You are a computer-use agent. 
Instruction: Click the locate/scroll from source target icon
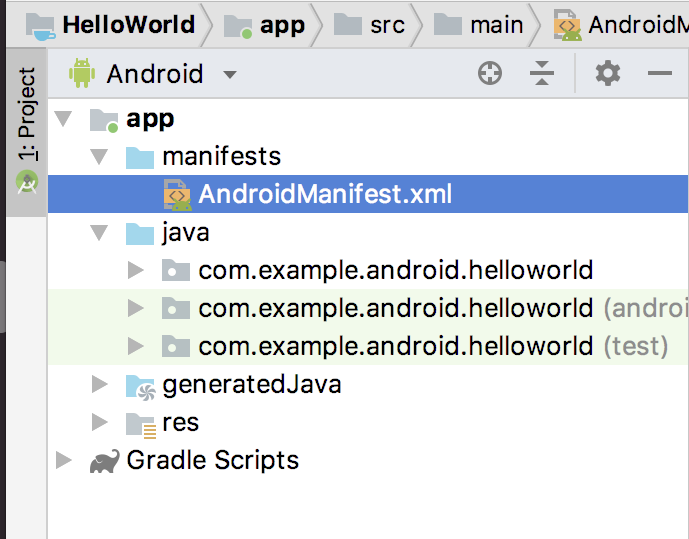490,73
